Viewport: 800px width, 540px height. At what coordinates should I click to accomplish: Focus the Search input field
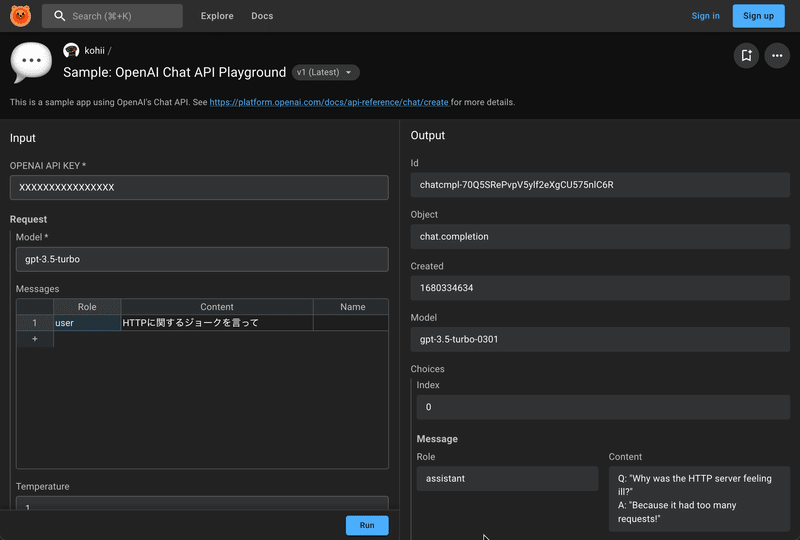[112, 16]
